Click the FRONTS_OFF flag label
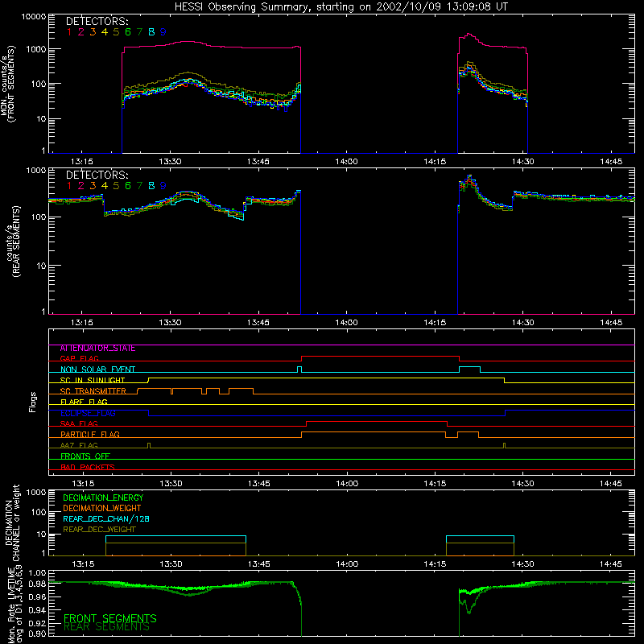Viewport: 644px width, 644px height. click(x=85, y=456)
